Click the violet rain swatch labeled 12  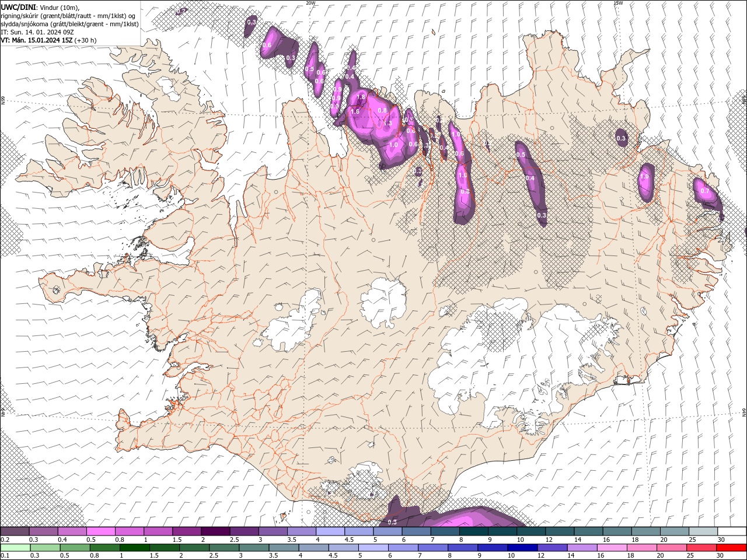coord(551,548)
